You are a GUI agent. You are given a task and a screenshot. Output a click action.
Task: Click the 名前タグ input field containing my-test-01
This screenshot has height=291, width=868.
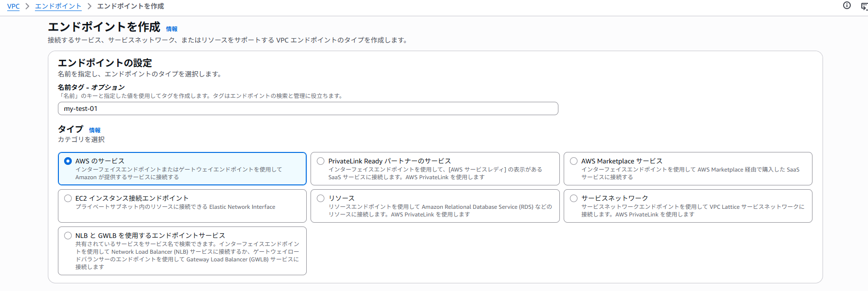pos(308,108)
